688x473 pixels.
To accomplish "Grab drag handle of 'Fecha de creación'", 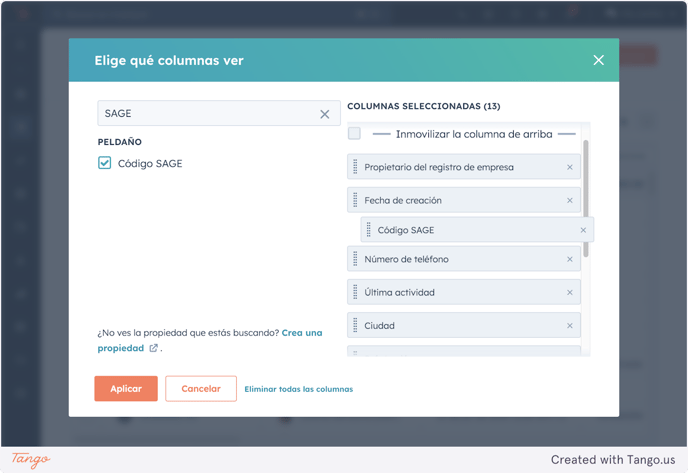I will tap(355, 200).
